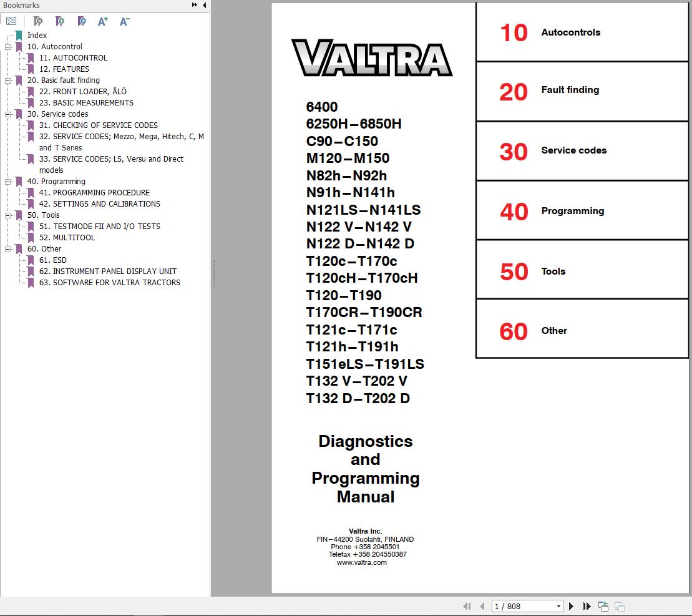Select bookmark 50. Tools

[43, 215]
